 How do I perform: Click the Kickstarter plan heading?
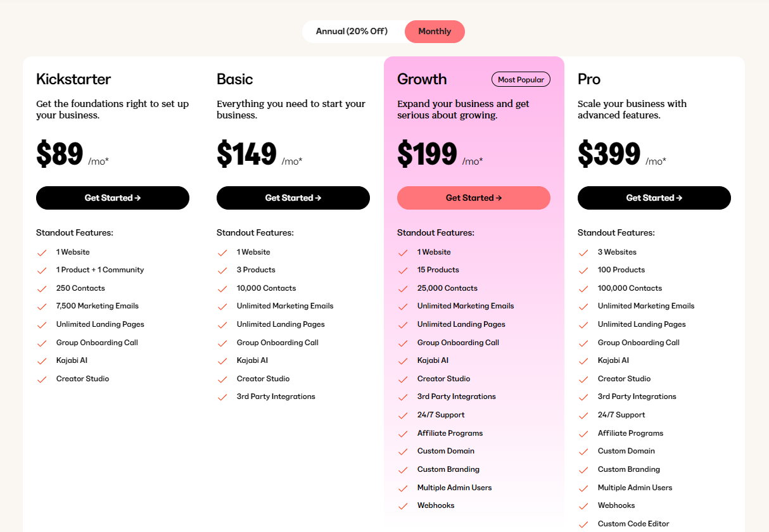73,79
